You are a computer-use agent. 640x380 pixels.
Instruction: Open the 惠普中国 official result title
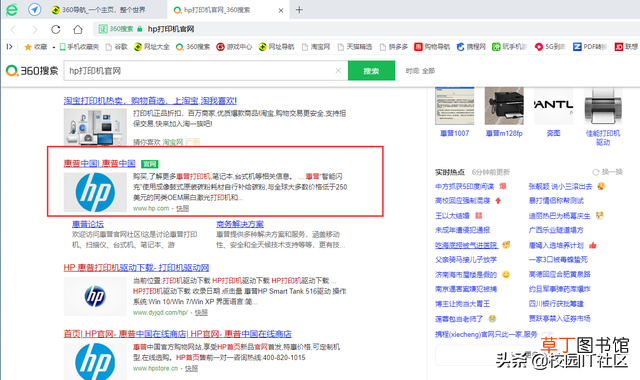pyautogui.click(x=100, y=164)
